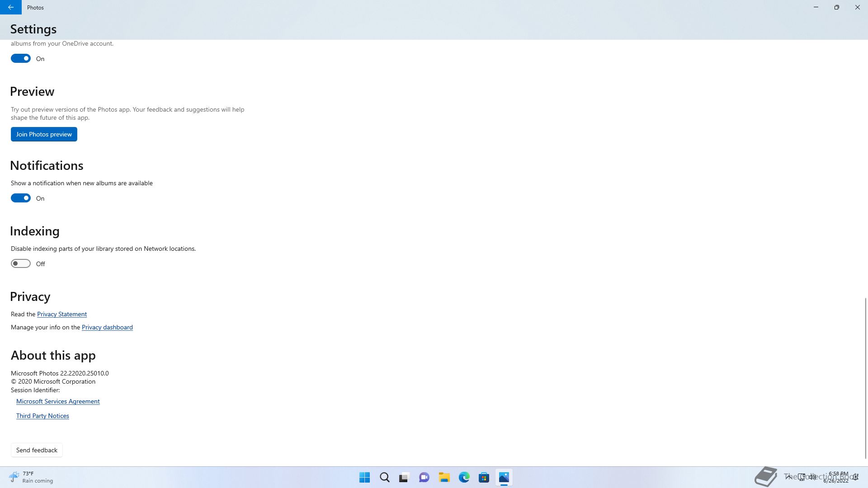Turn off OneDrive albums toggle
Viewport: 868px width, 488px height.
pyautogui.click(x=21, y=58)
